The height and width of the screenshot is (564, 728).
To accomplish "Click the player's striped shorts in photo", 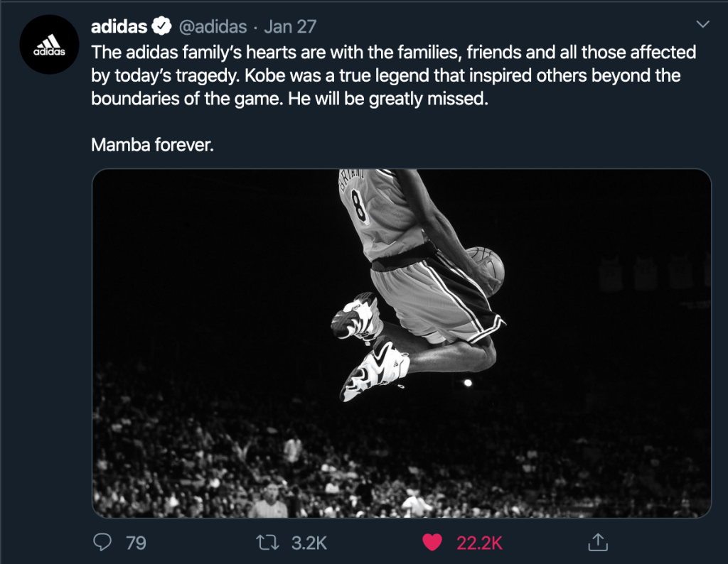I will coord(434,298).
